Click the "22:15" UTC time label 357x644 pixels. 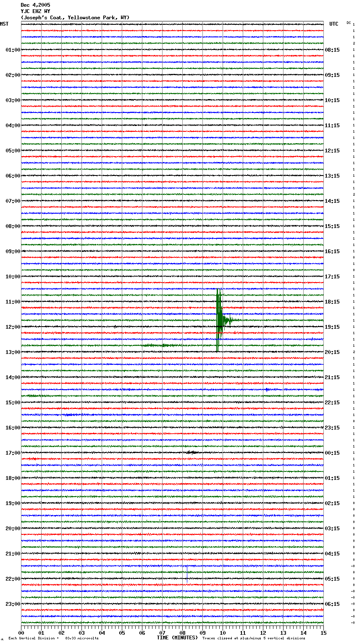tap(332, 403)
